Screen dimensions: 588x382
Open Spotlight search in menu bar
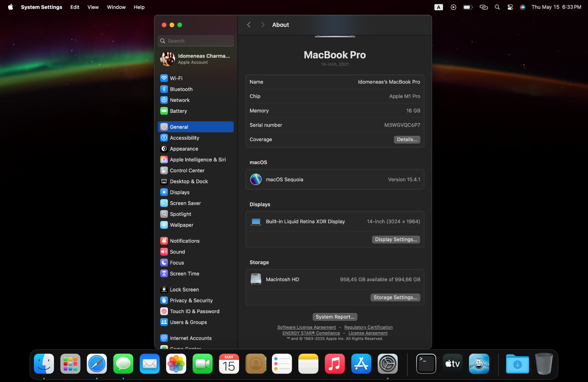(497, 7)
